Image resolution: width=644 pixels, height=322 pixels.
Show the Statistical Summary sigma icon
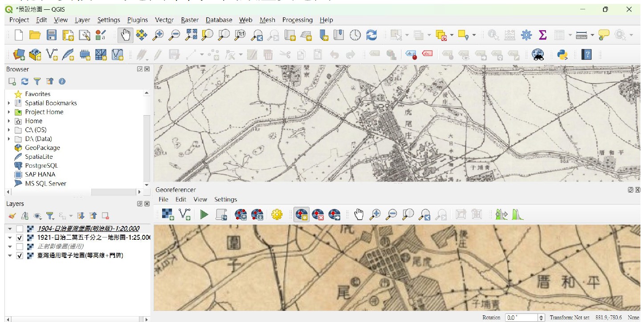[542, 35]
